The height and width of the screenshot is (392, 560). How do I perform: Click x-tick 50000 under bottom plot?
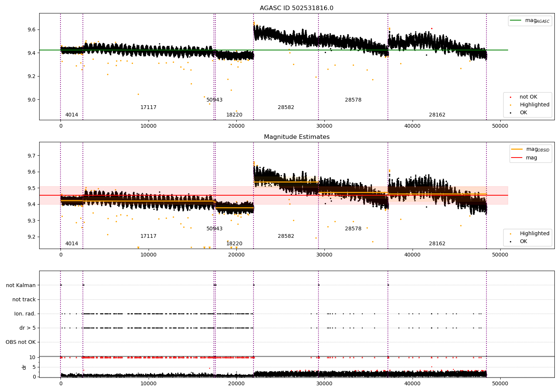500,383
